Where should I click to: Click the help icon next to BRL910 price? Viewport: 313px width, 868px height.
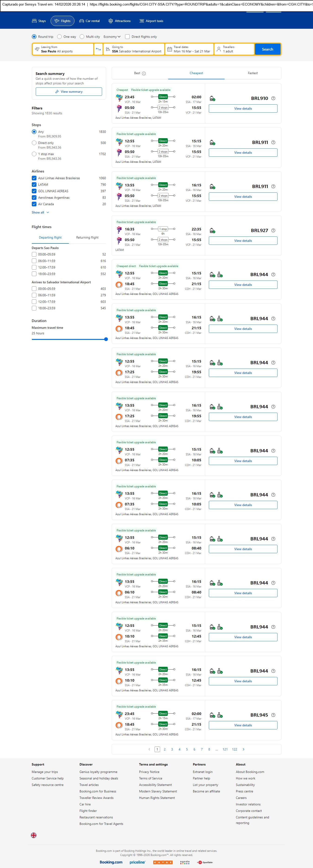tap(273, 98)
